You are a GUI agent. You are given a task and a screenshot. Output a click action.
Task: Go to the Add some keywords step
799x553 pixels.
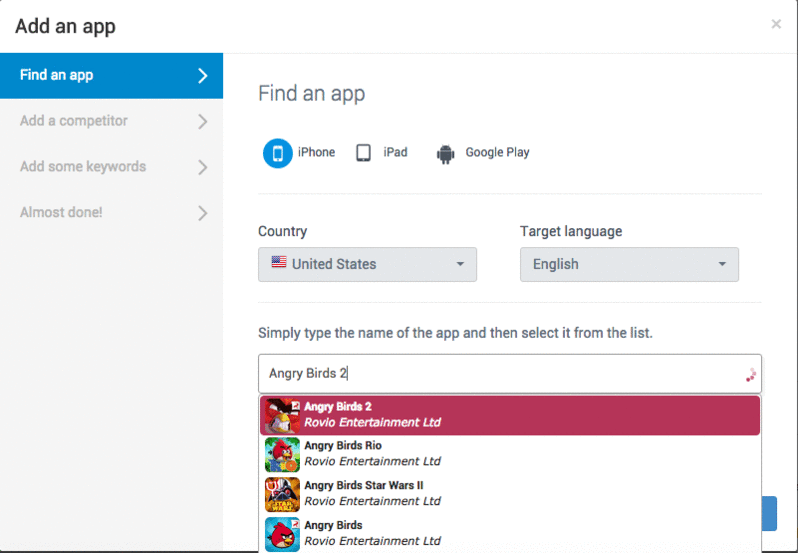pyautogui.click(x=112, y=167)
